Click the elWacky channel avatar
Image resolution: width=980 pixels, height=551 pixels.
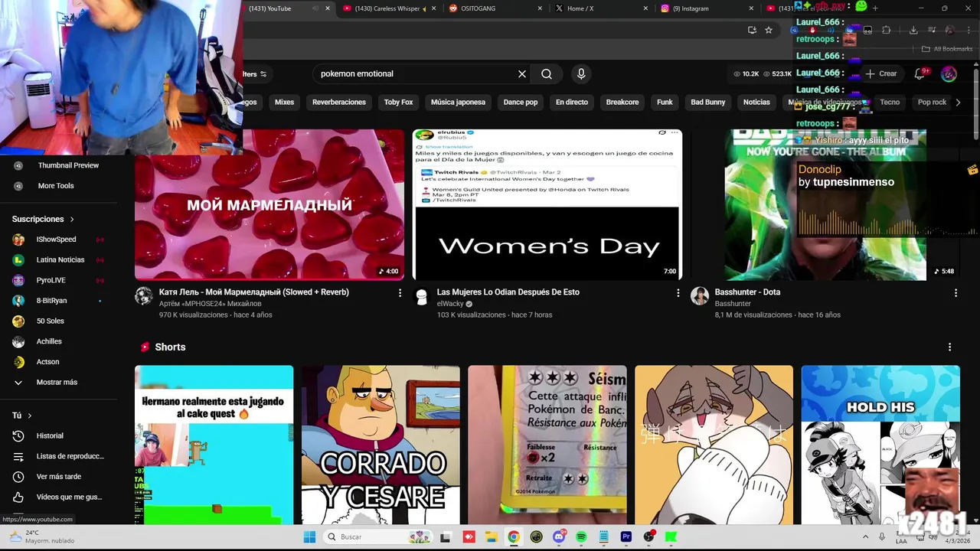tap(422, 296)
